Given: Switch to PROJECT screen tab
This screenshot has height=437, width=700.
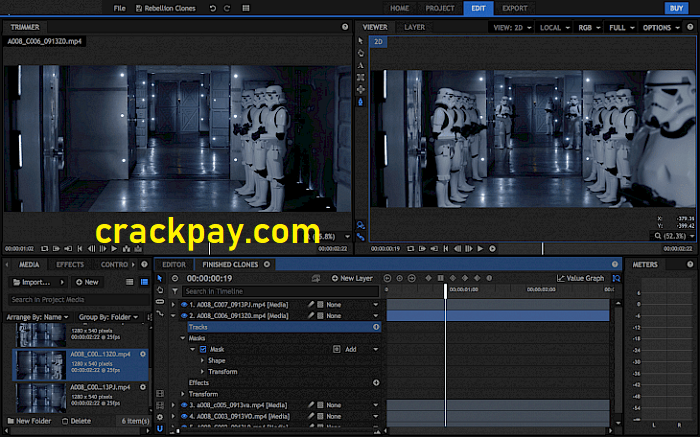Looking at the screenshot, I should (440, 8).
